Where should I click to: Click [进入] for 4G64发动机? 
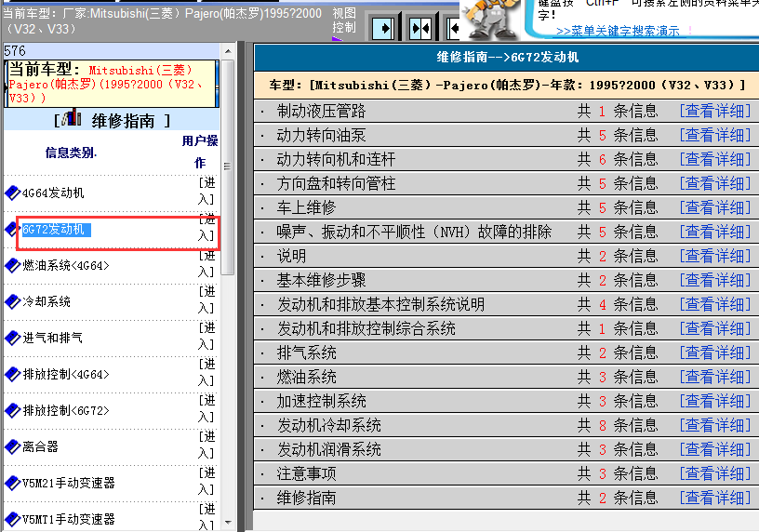coord(206,191)
